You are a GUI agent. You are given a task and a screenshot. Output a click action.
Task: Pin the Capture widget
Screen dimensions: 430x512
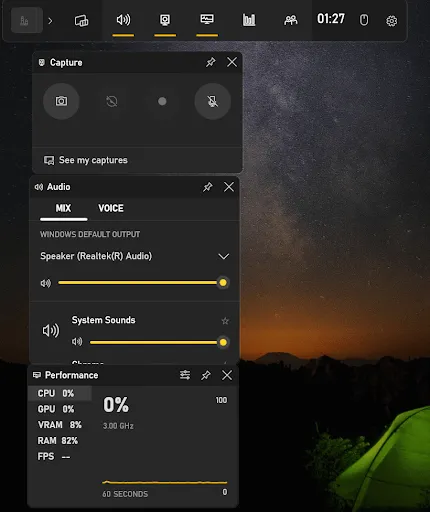pyautogui.click(x=211, y=62)
